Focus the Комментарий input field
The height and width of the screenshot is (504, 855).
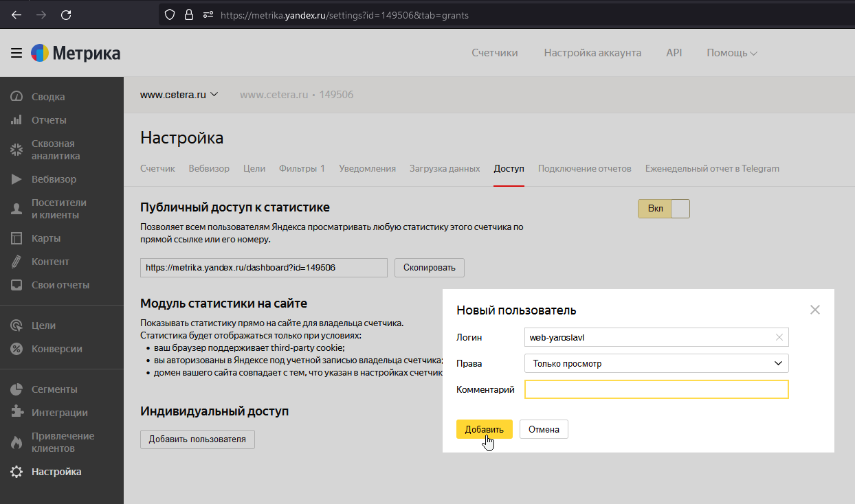pos(656,389)
